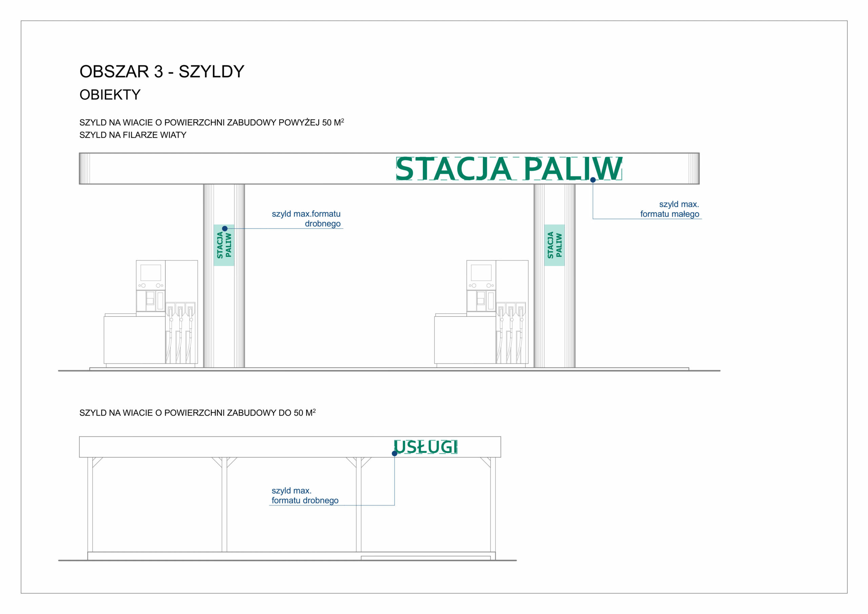Click the green USŁUGI sign on small canopy
Screen dimensions: 868x614
426,447
